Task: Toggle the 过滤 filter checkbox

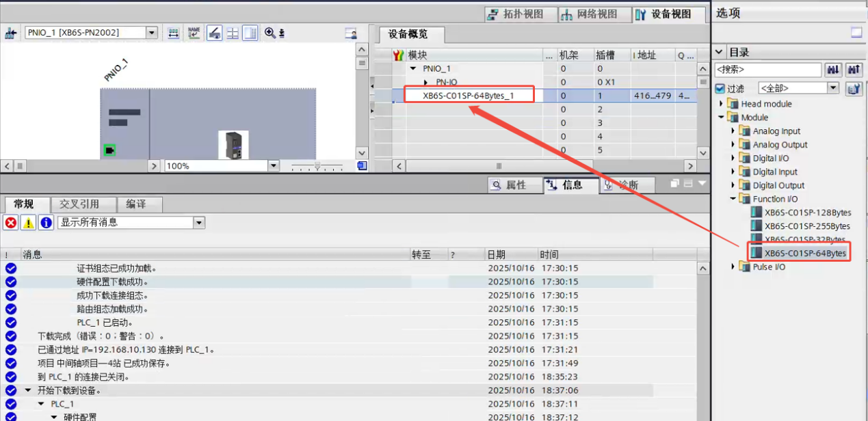Action: click(720, 88)
